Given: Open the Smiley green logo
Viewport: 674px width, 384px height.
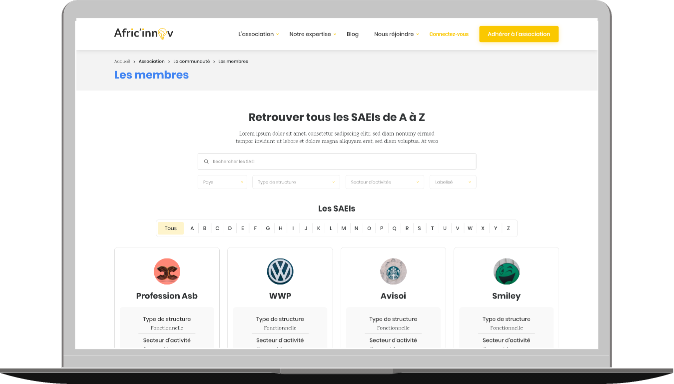Looking at the screenshot, I should click(x=506, y=271).
